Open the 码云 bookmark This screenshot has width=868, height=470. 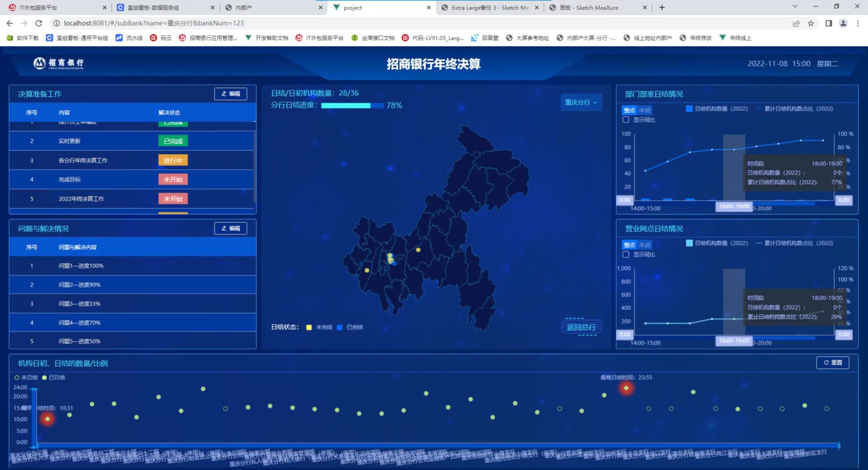point(161,38)
